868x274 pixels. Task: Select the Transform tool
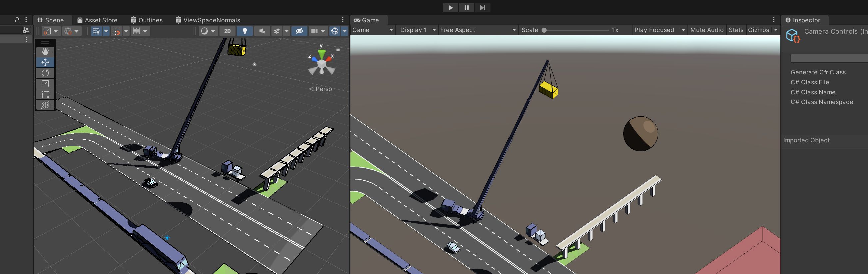pos(45,105)
